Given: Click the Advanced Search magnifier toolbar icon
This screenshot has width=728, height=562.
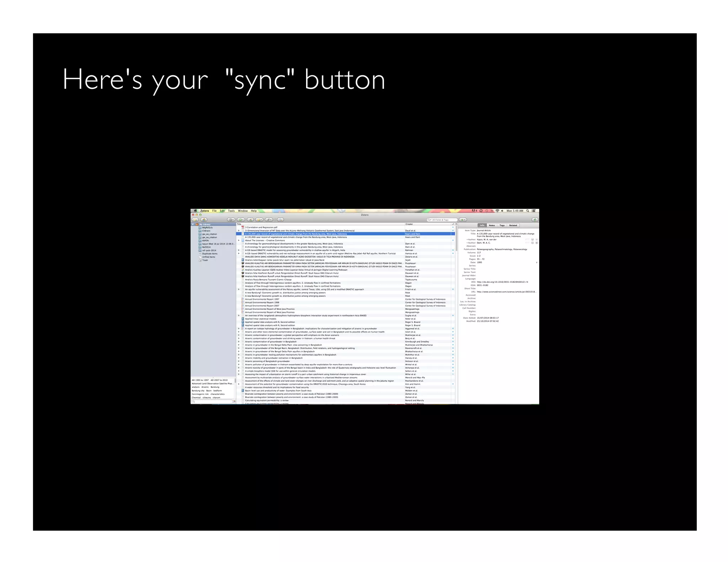Looking at the screenshot, I should click(280, 220).
